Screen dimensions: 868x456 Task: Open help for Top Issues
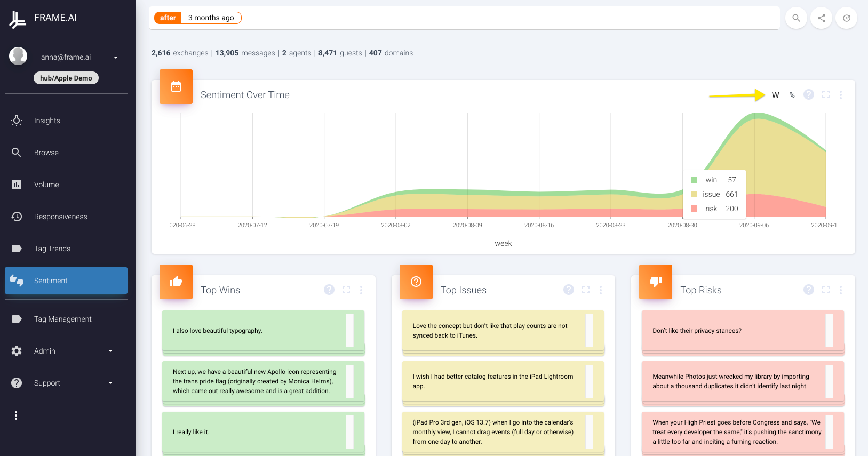click(569, 290)
